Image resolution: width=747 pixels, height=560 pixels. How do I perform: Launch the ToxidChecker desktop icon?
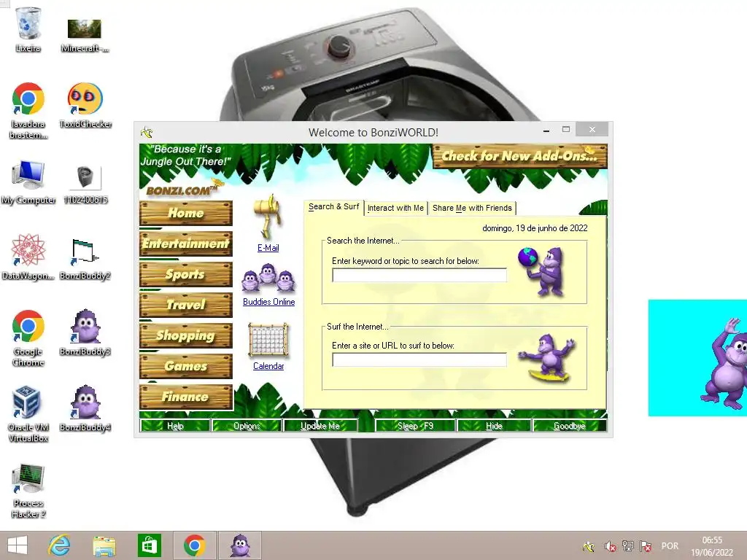tap(85, 99)
